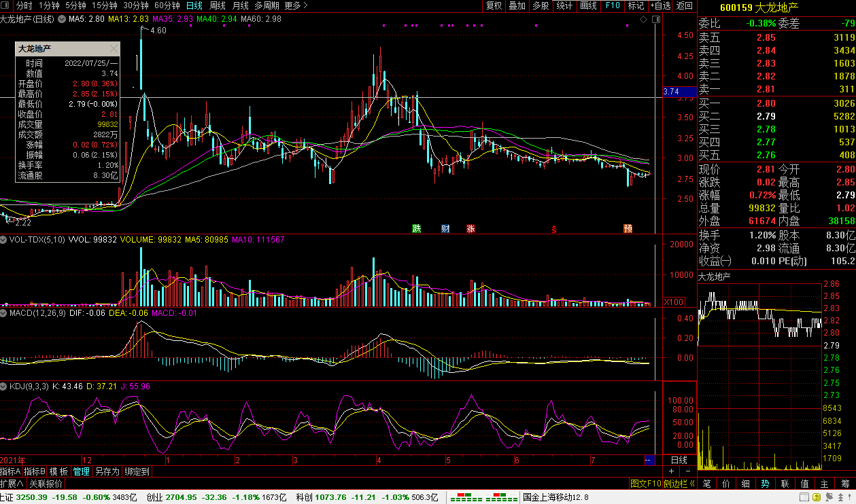Switch to 周线 weekly chart period
The height and width of the screenshot is (504, 856).
coord(217,5)
